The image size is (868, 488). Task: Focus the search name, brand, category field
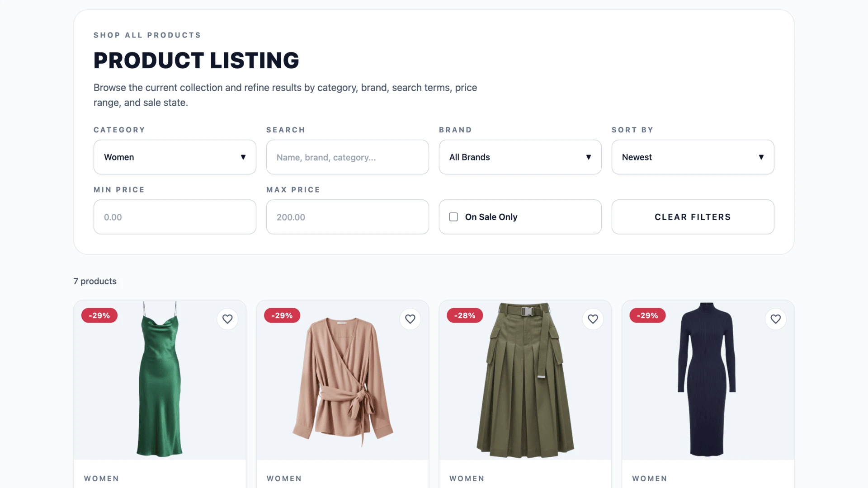point(348,157)
